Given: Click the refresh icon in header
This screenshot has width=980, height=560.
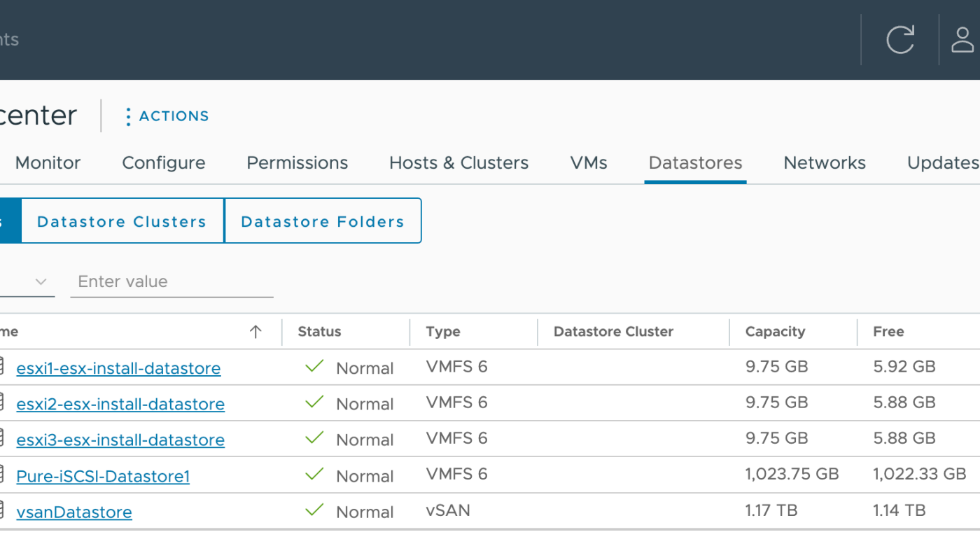Looking at the screenshot, I should pyautogui.click(x=900, y=40).
